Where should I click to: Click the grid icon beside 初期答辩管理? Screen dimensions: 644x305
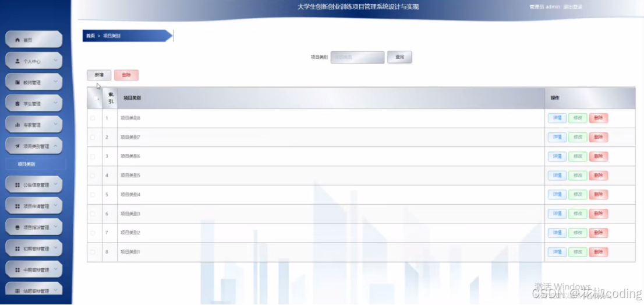[17, 249]
